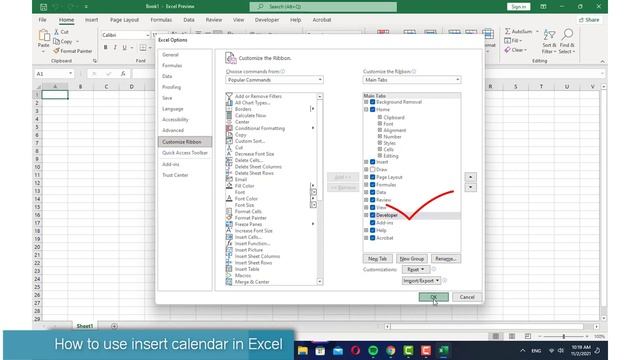Click the AutoSum sigma icon
Viewport: 640px width, 360px height.
click(x=507, y=31)
